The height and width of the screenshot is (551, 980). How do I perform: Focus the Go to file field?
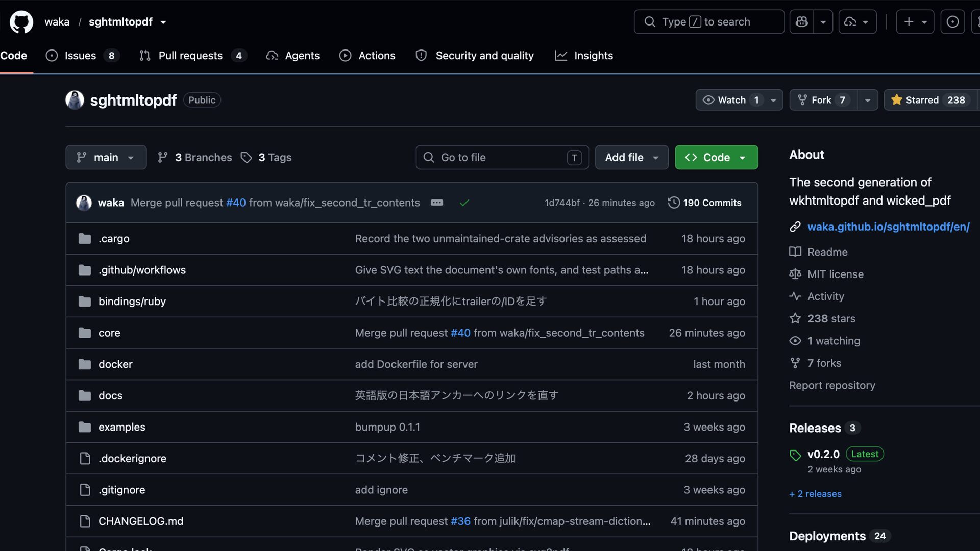(502, 157)
